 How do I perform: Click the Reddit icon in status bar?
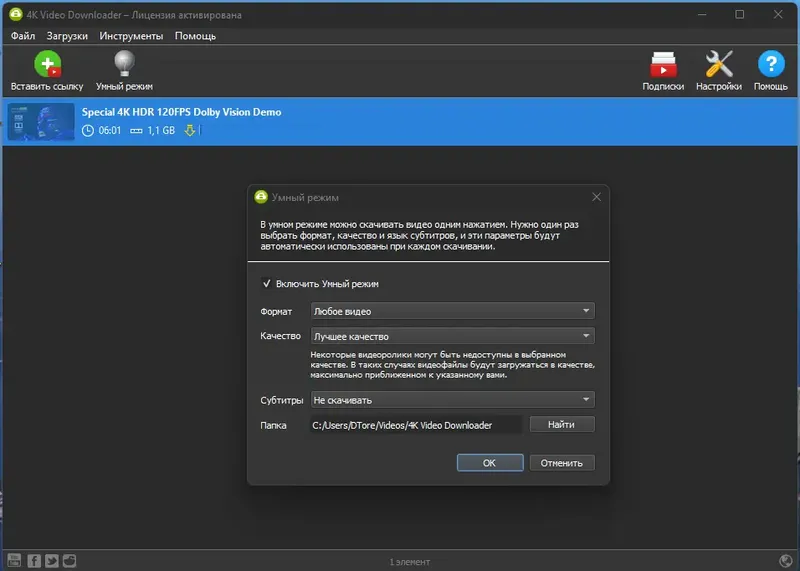click(x=69, y=561)
